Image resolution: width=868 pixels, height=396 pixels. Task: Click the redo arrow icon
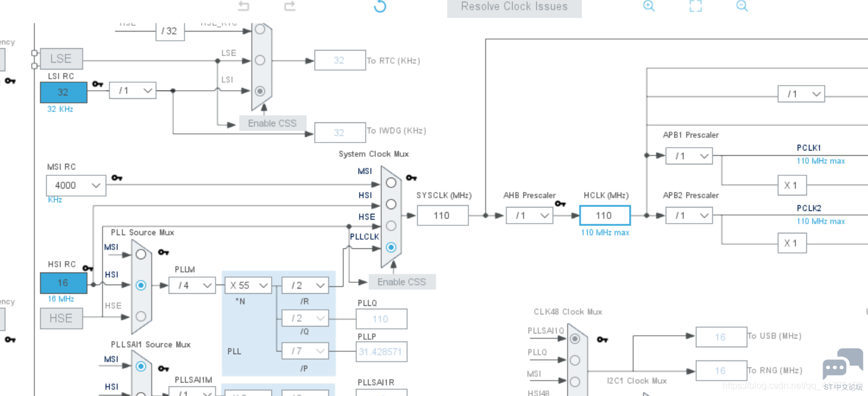coord(290,6)
